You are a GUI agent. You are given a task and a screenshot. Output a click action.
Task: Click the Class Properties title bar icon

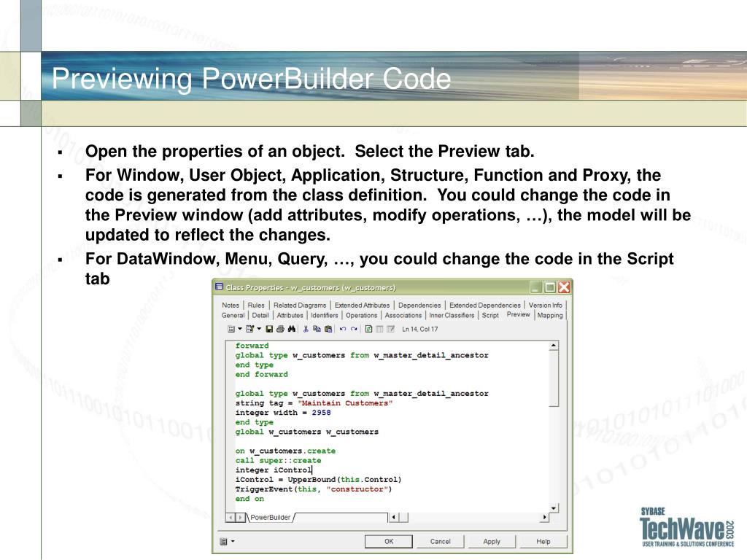point(219,287)
